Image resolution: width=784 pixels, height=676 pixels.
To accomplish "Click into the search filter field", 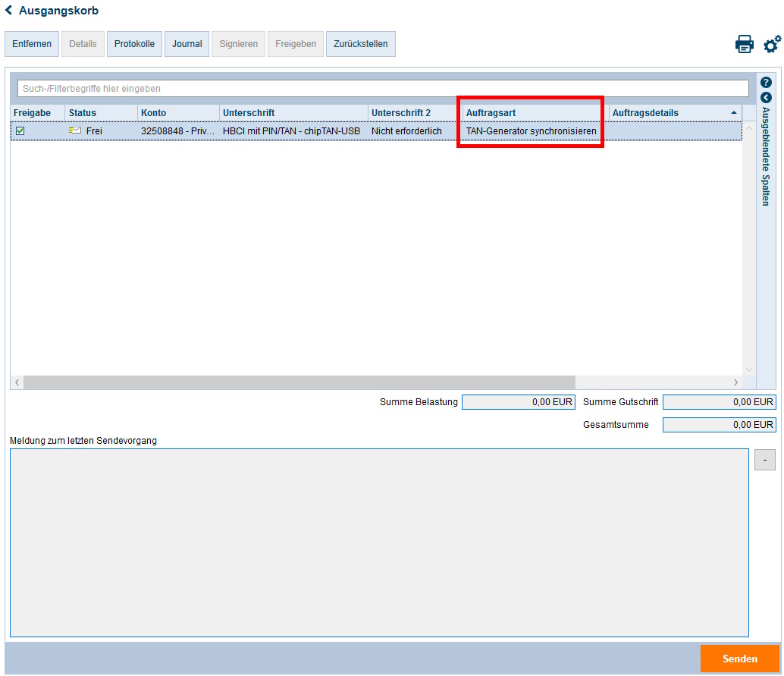I will (x=383, y=89).
